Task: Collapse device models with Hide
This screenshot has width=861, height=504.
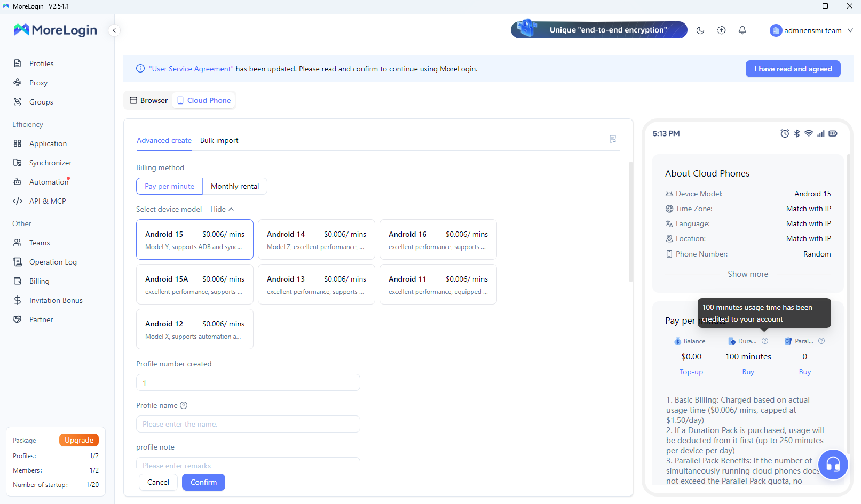Action: tap(222, 209)
